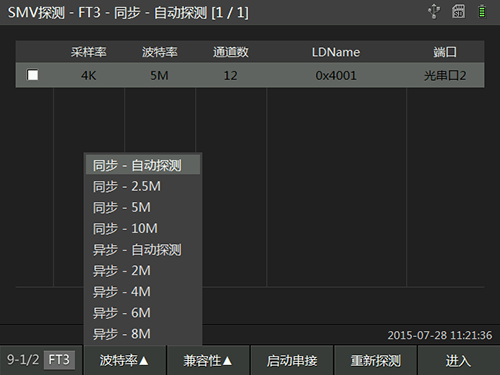Click the LDName column header
This screenshot has height=375, width=500.
[x=336, y=52]
